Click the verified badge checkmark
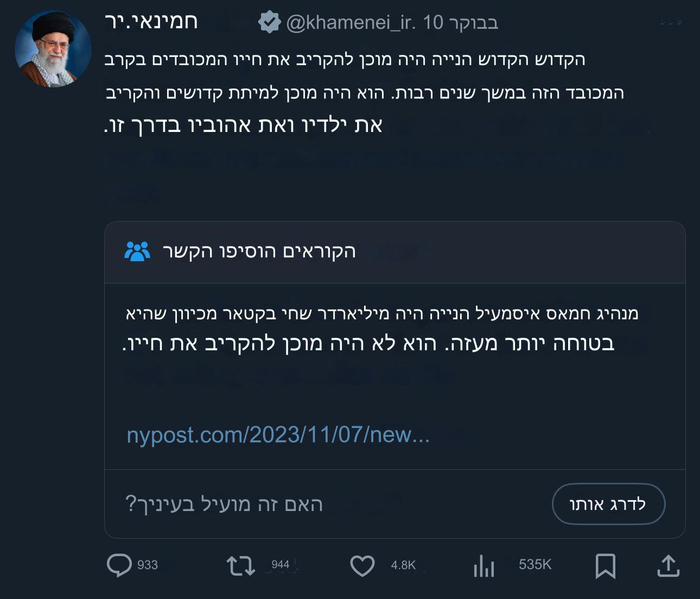The image size is (700, 599). (269, 23)
